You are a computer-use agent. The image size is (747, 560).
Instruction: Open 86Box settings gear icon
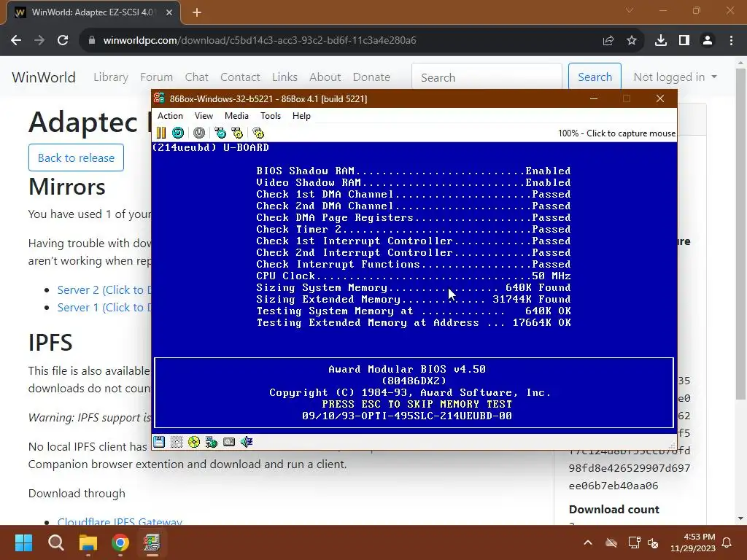coord(258,133)
